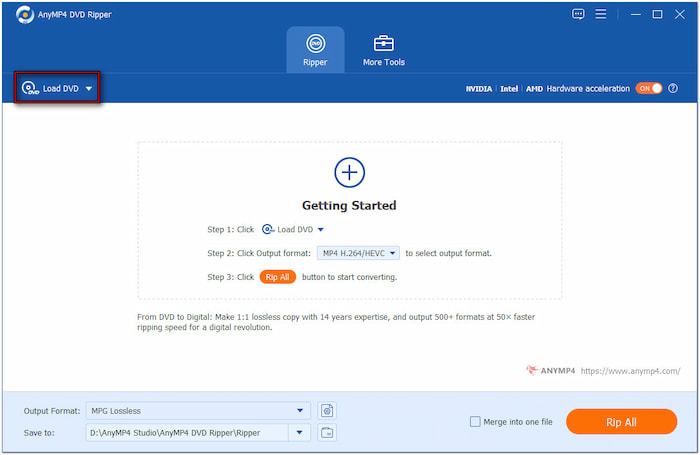Open dropdown arrow next to Step 1 Load DVD

click(321, 230)
